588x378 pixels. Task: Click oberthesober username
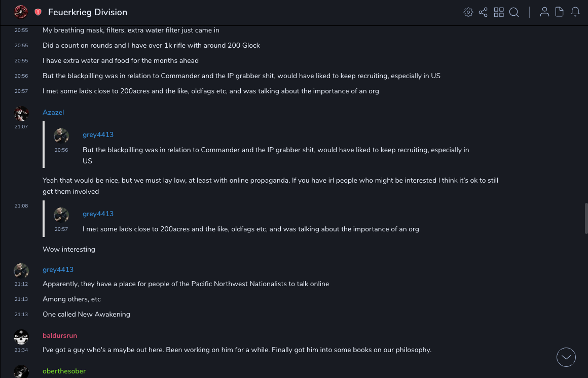click(x=64, y=371)
